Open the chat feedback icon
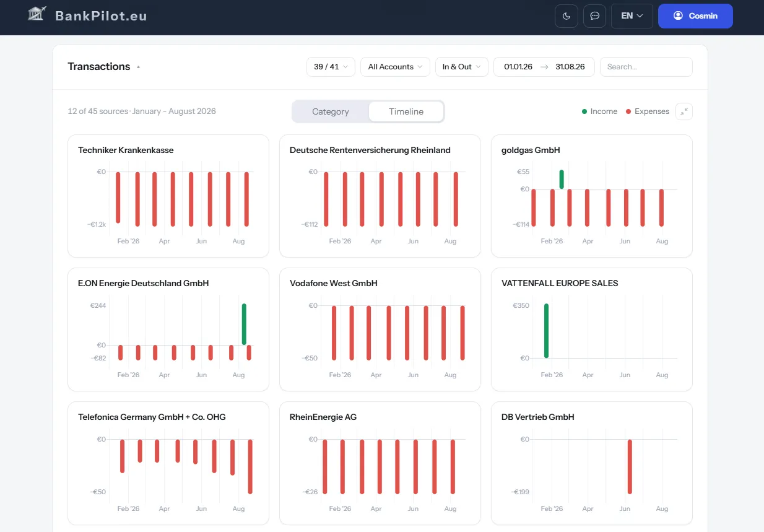This screenshot has height=532, width=764. (594, 16)
